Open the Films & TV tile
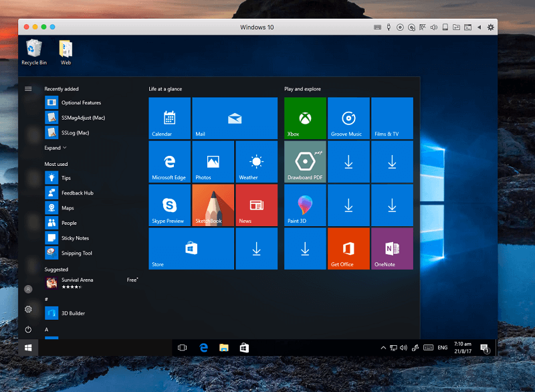This screenshot has width=535, height=392. tap(392, 118)
